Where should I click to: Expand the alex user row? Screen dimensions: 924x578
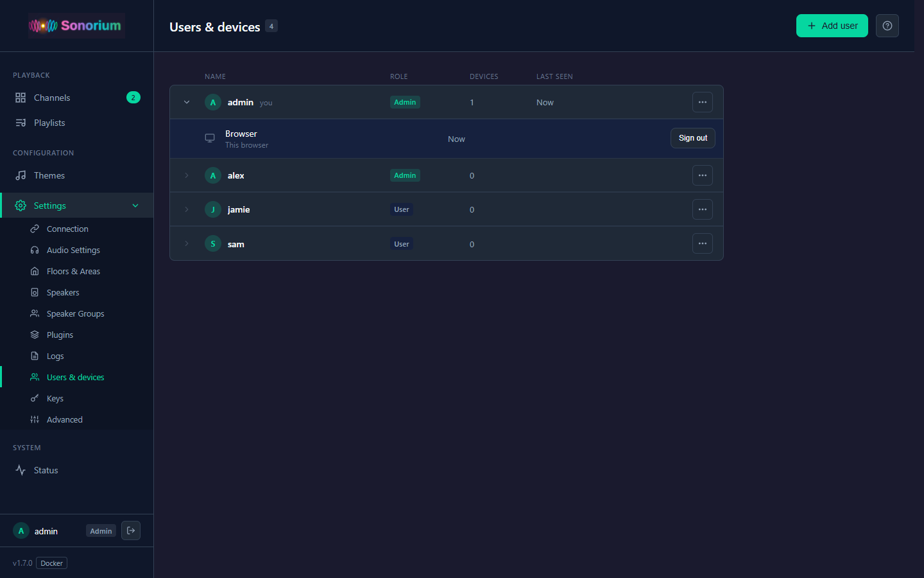pos(187,175)
